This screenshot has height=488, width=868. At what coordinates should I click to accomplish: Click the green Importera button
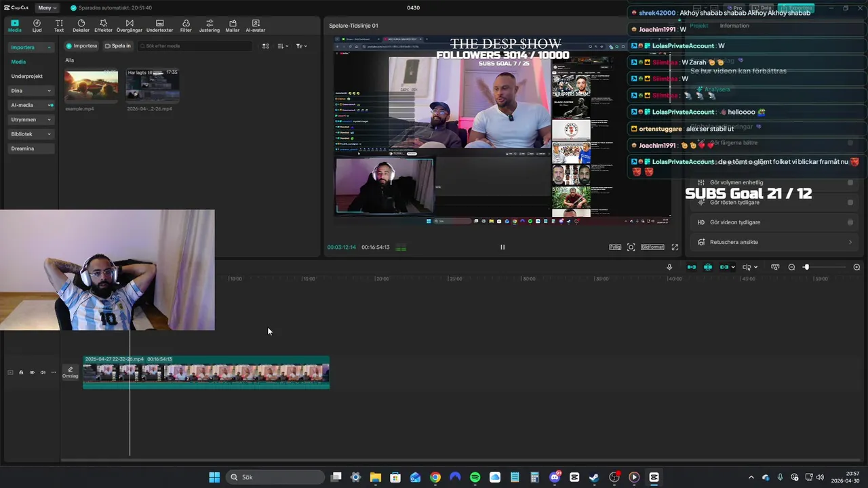pyautogui.click(x=81, y=46)
